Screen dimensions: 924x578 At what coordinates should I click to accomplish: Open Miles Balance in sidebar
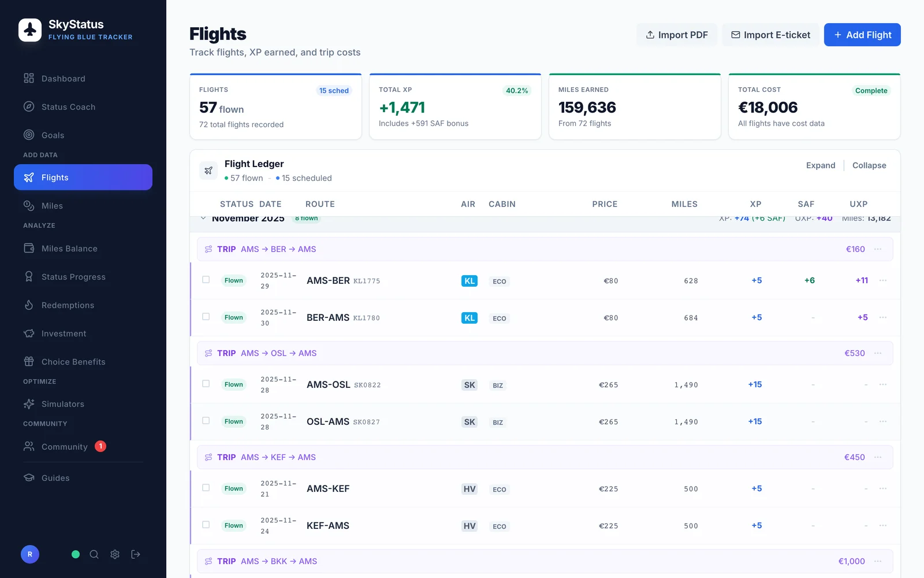[x=83, y=249]
